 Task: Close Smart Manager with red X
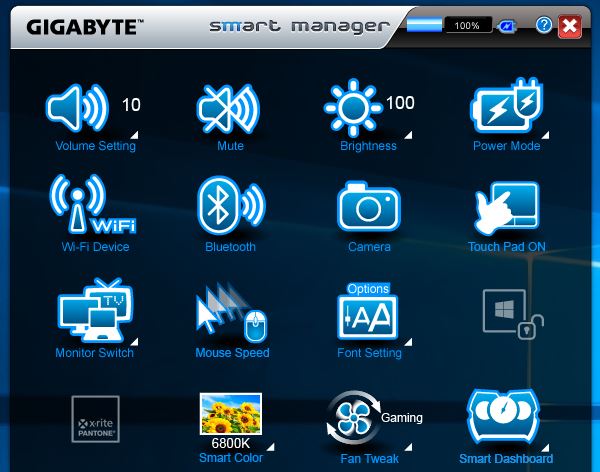coord(570,26)
